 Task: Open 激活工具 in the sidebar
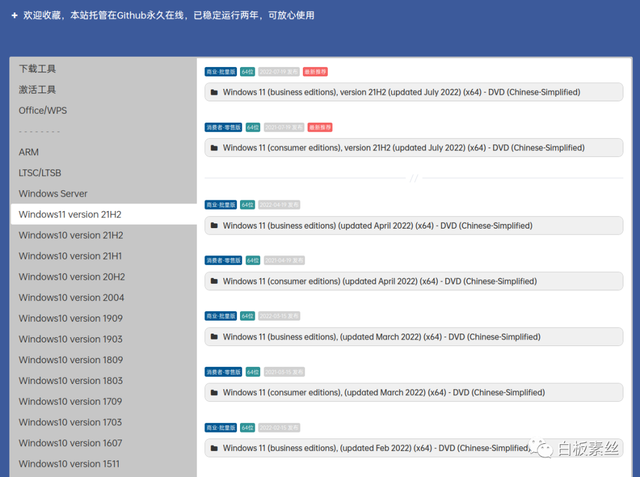[x=37, y=89]
